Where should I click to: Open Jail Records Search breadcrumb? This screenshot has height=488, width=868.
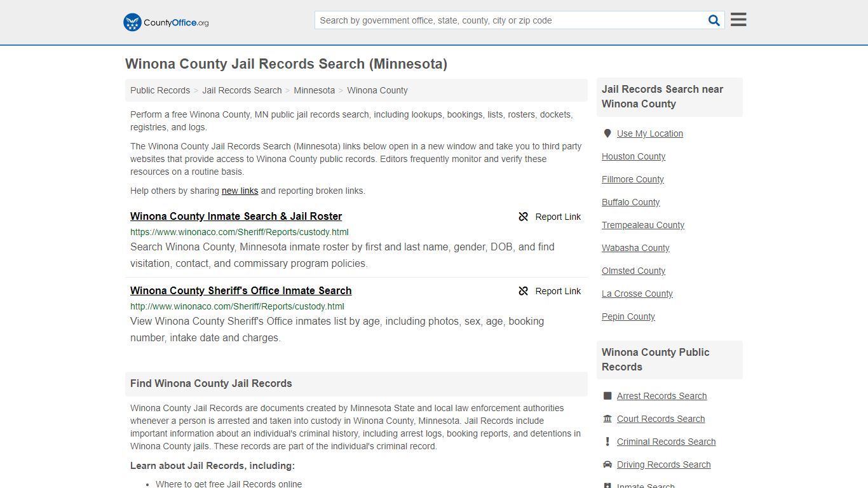point(242,90)
